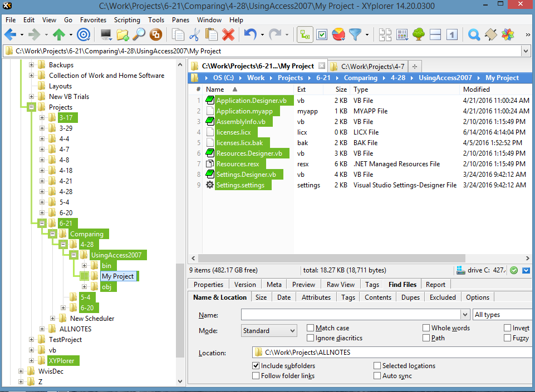
Task: Expand the bin folder in tree
Action: pyautogui.click(x=85, y=266)
